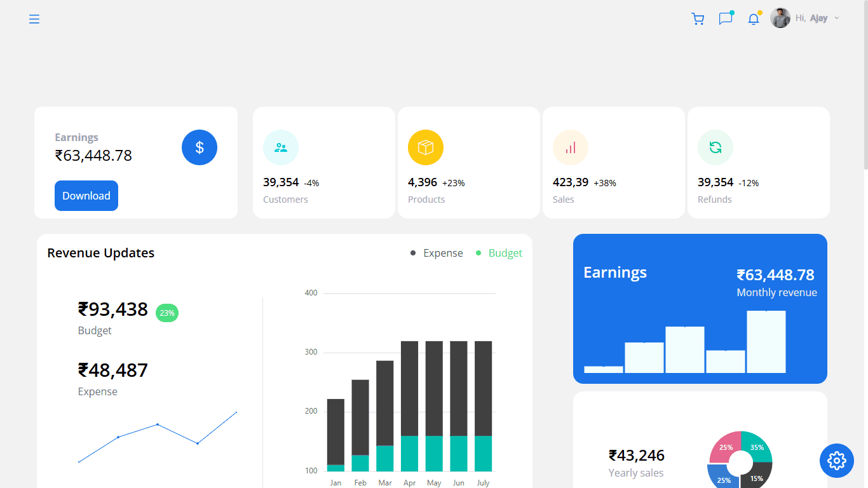Select the Customers people icon

[x=280, y=147]
